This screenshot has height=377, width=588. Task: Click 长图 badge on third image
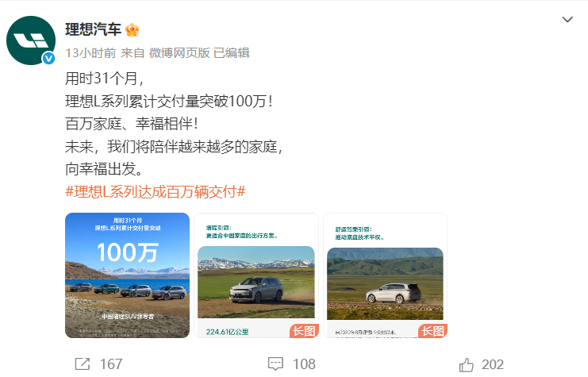(x=432, y=331)
